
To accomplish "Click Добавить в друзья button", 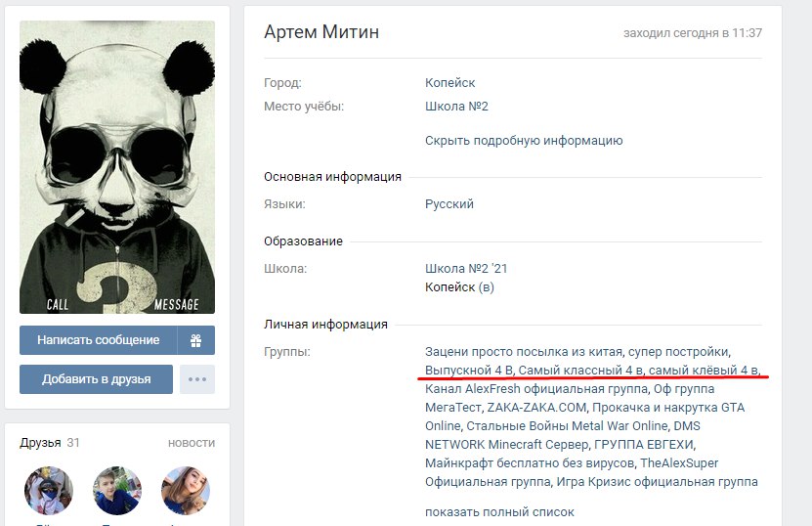I will (x=97, y=379).
